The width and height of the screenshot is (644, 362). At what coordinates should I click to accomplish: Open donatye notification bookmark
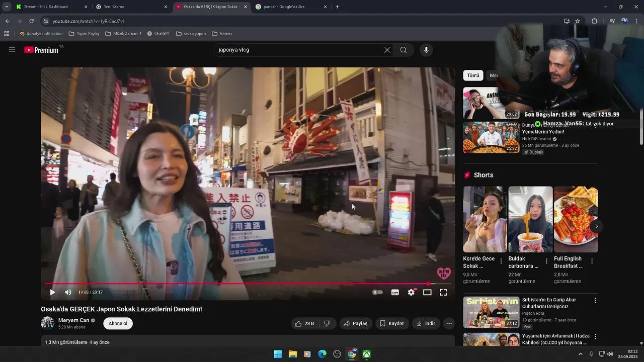tap(41, 34)
